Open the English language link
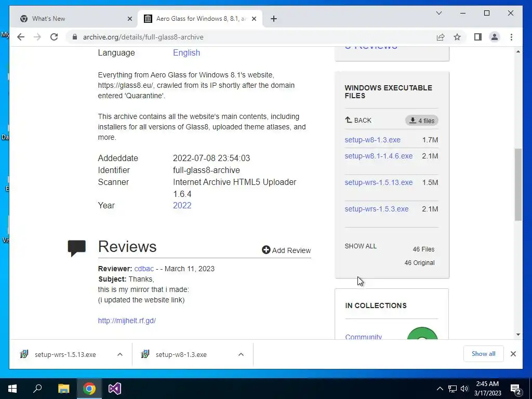This screenshot has height=399, width=532. (187, 52)
